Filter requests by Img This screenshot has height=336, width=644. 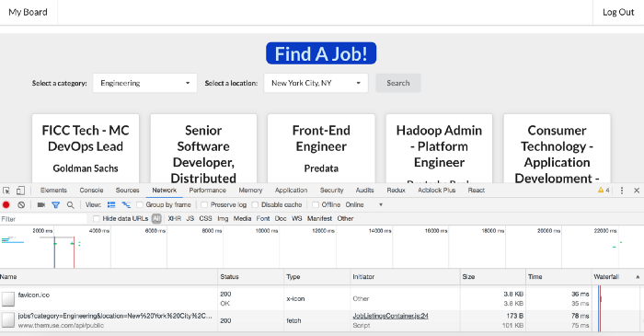pos(223,218)
